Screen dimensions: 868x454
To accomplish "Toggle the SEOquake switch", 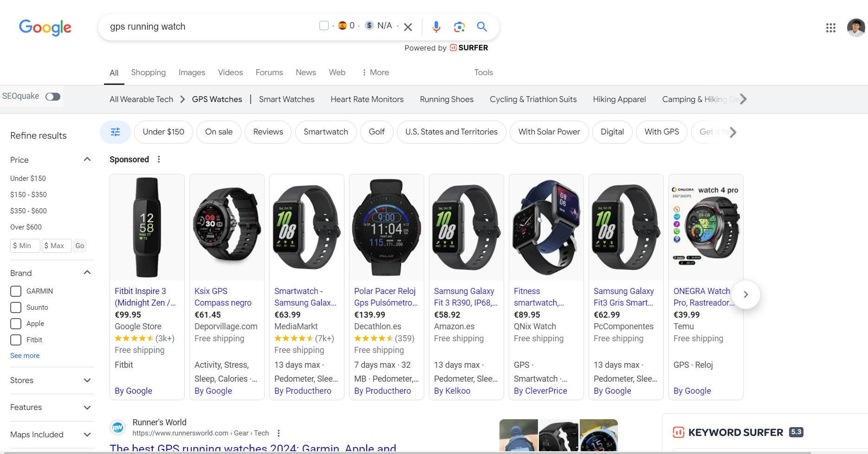I will 53,96.
